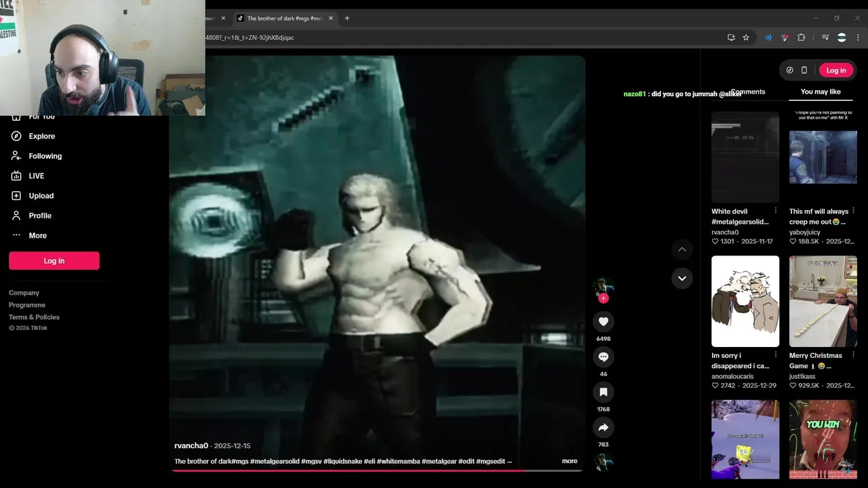The image size is (868, 488).
Task: Open the Programme footer link
Action: pyautogui.click(x=27, y=305)
